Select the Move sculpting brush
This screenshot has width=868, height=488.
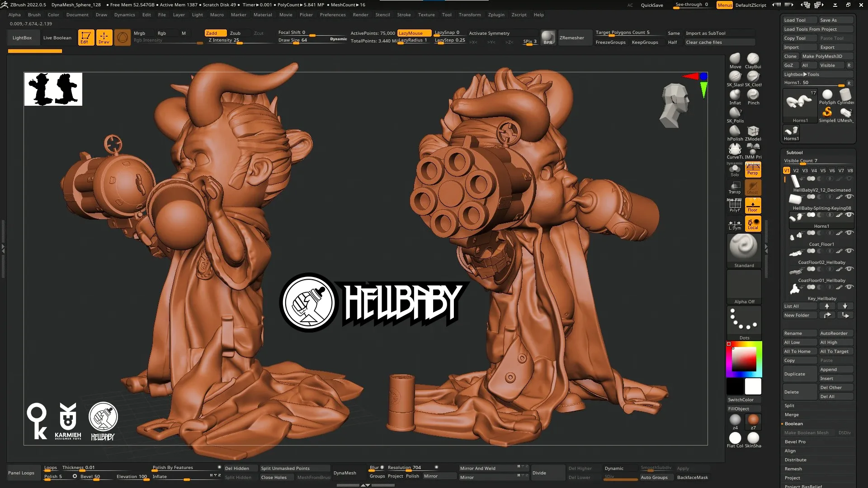tap(734, 59)
